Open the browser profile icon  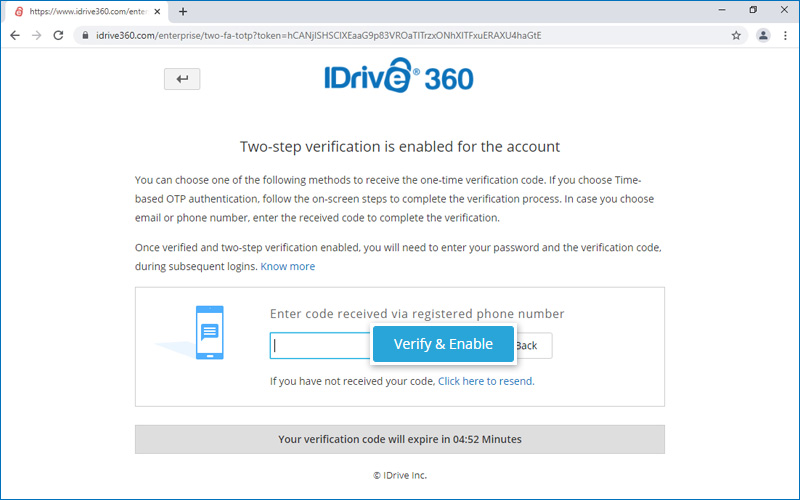[x=763, y=35]
